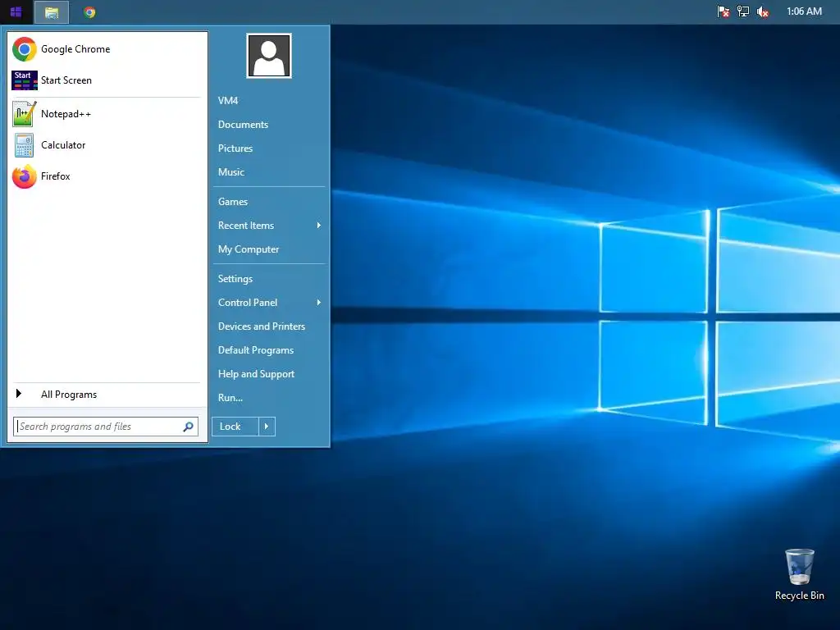Click the Calculator program label
Viewport: 840px width, 630px height.
coord(63,145)
